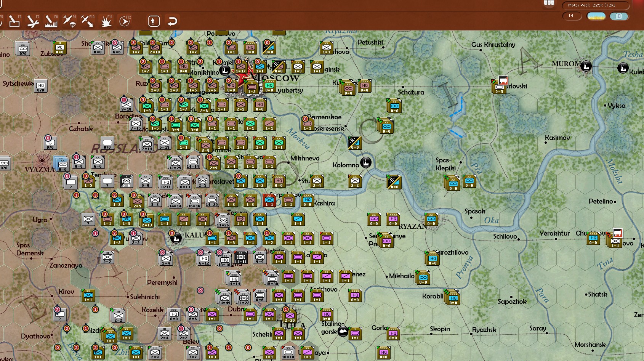Image resolution: width=644 pixels, height=361 pixels.
Task: Select the black 11=11 German unit
Action: (241, 258)
